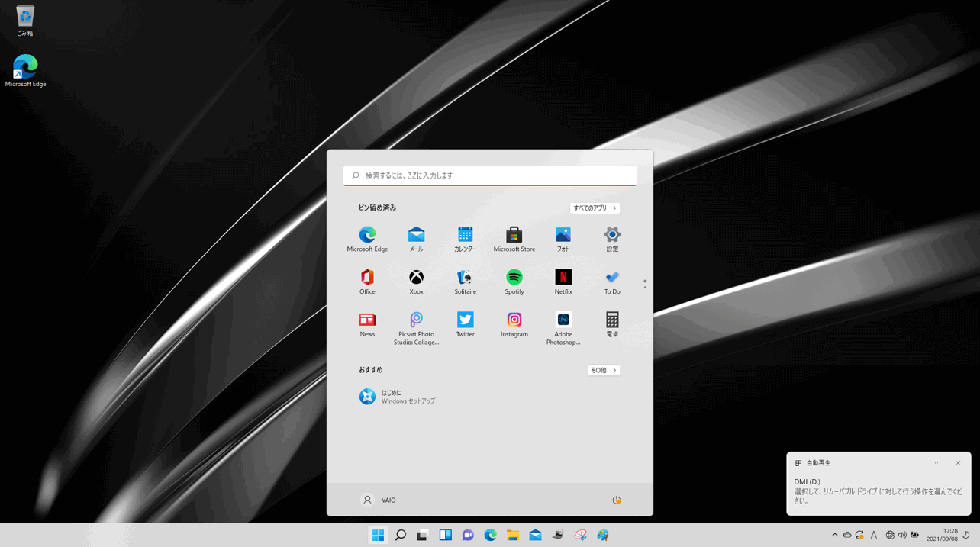Launch Spotify from pinned apps
Screen dimensions: 980x547
coord(514,282)
